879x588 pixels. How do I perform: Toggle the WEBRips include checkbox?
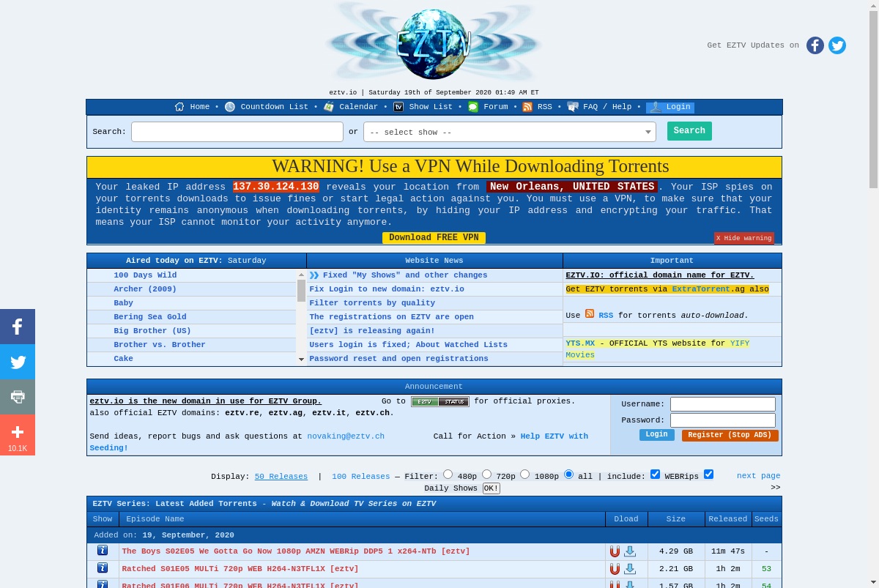pos(656,475)
